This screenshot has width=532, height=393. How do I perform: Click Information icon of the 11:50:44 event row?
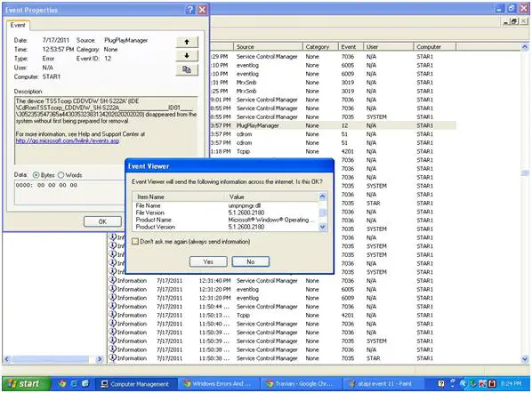tap(113, 306)
